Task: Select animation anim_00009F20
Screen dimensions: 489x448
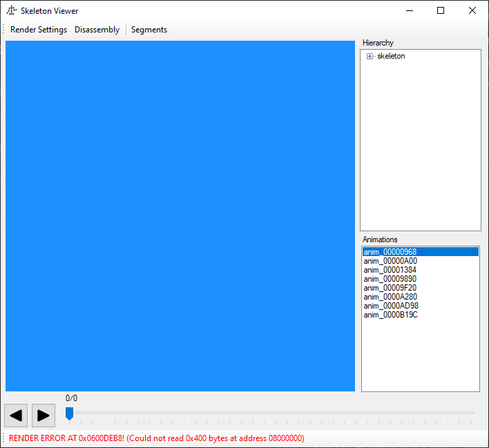Action: 390,288
